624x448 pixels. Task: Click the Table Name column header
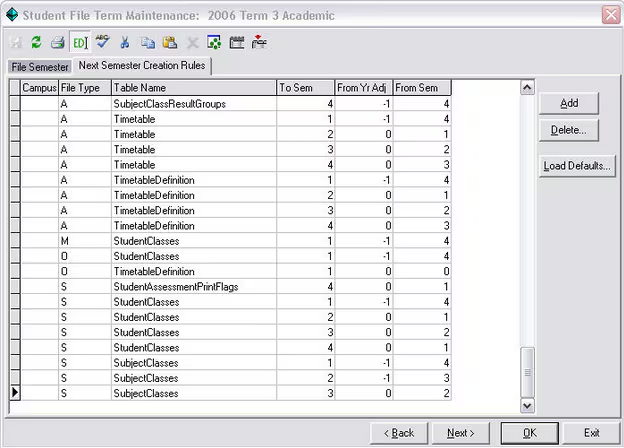194,88
